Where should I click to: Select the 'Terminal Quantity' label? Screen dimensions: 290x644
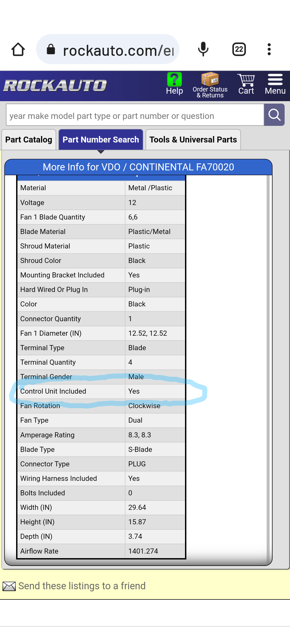coord(48,362)
